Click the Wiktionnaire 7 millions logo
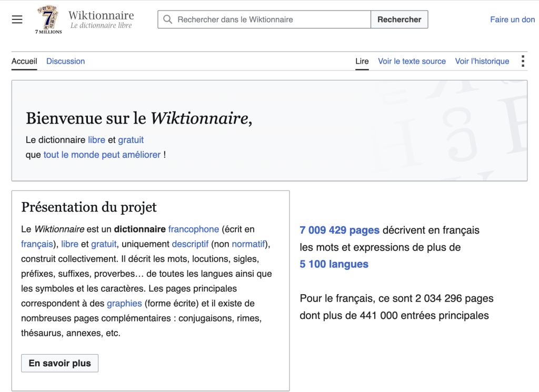Image resolution: width=539 pixels, height=392 pixels. (48, 19)
